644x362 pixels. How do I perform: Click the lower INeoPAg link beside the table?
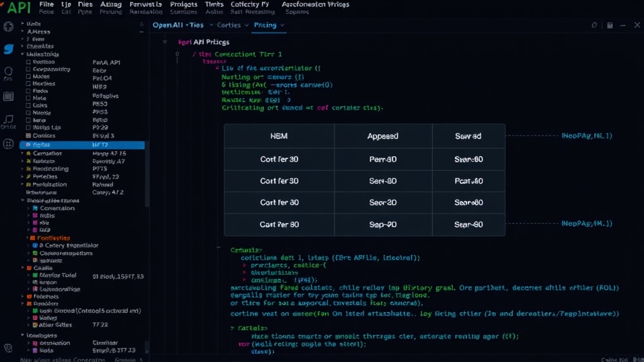click(x=587, y=223)
